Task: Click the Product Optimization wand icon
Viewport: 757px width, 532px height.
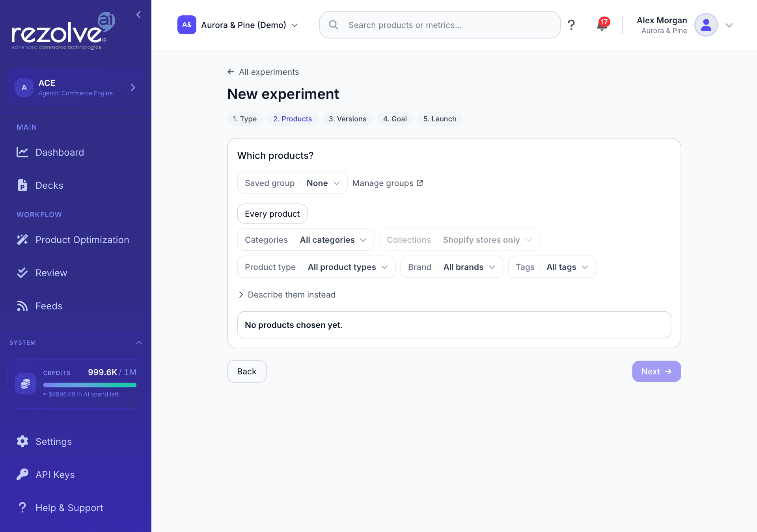Action: click(x=22, y=240)
